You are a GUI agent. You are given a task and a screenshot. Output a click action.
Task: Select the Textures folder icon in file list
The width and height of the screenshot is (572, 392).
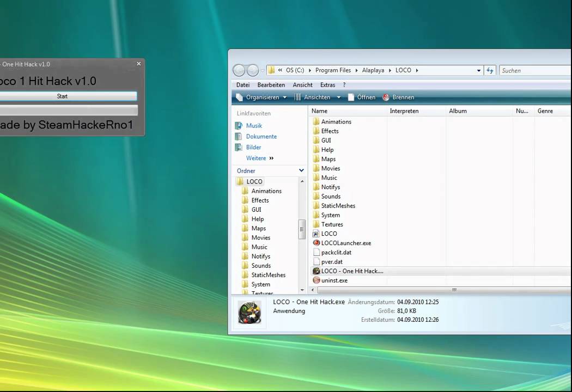pyautogui.click(x=317, y=224)
